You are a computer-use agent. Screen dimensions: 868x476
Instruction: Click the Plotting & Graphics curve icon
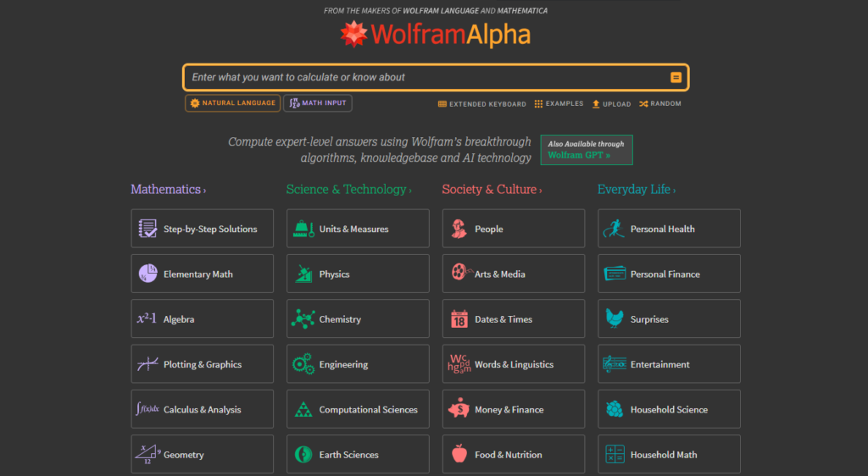pos(147,363)
